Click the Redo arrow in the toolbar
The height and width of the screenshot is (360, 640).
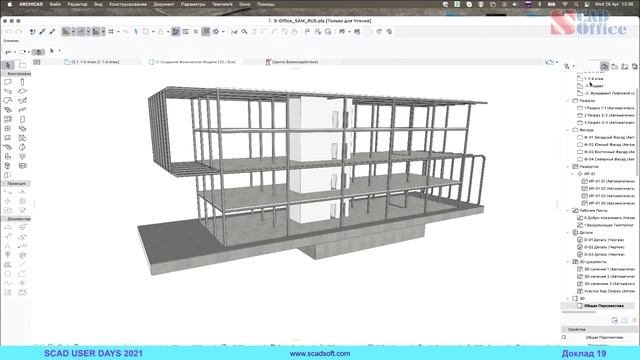click(19, 31)
